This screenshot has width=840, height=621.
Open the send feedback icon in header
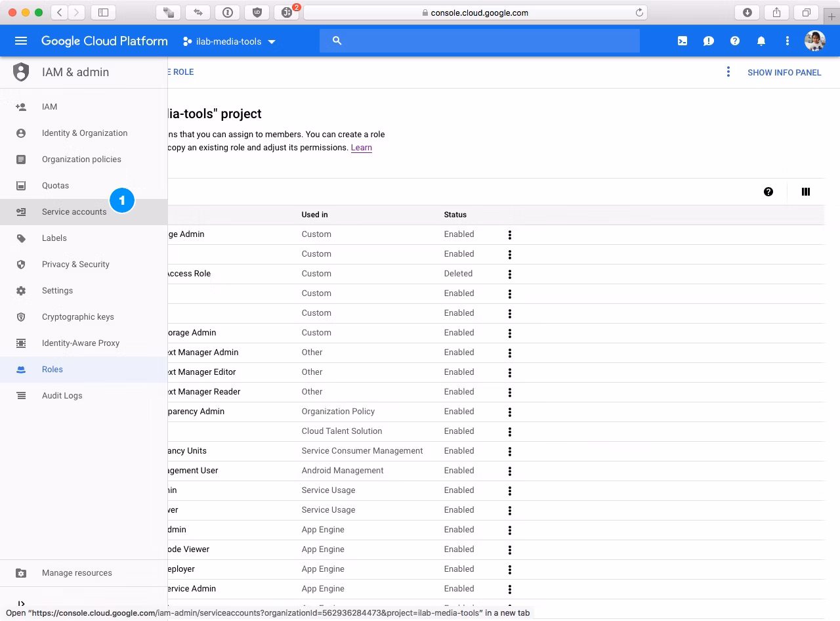click(709, 41)
